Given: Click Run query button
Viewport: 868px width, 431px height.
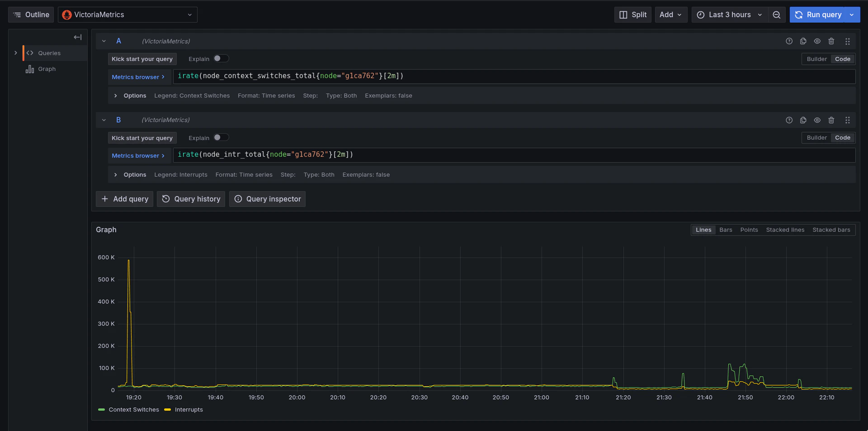Looking at the screenshot, I should [x=818, y=14].
